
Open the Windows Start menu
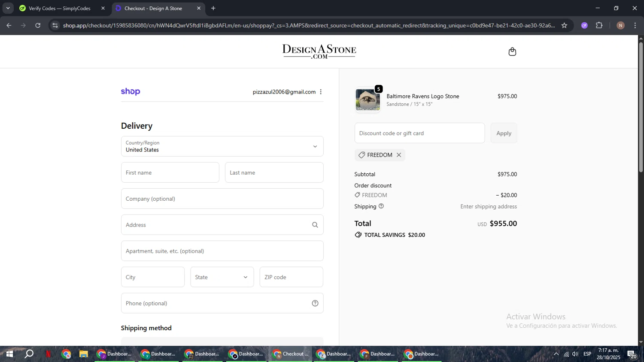tap(9, 354)
